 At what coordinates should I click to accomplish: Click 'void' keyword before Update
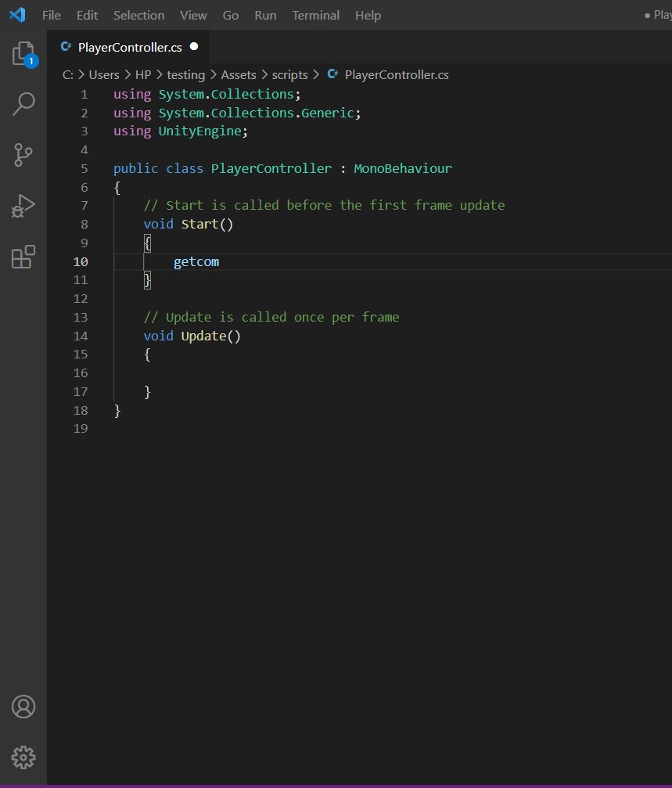click(158, 336)
